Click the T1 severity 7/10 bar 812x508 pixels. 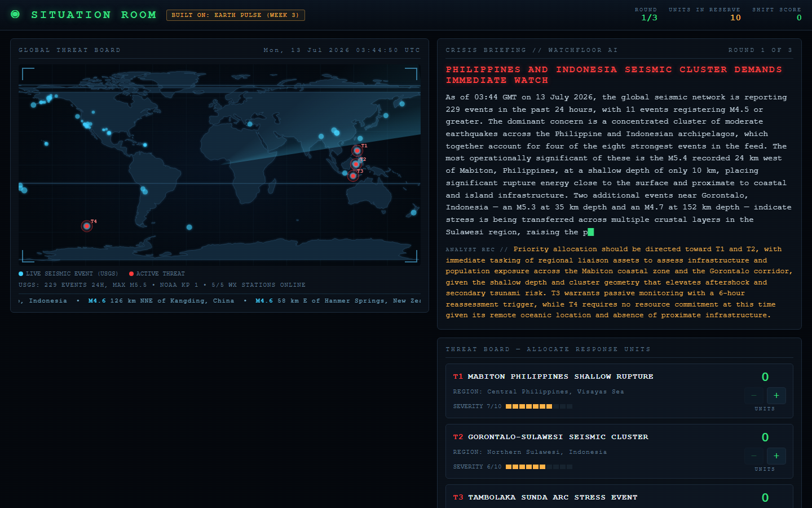pyautogui.click(x=539, y=406)
